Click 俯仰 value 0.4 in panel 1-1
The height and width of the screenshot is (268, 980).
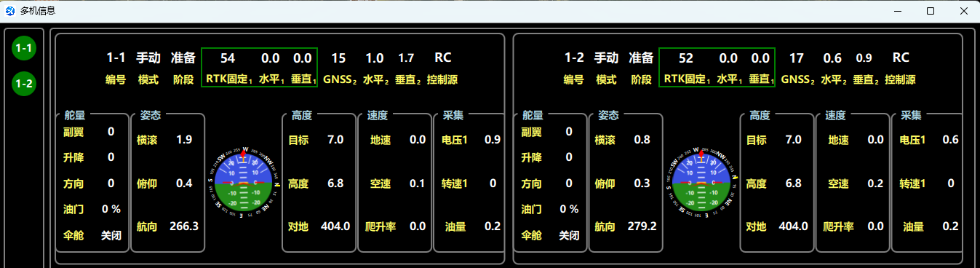coord(184,183)
